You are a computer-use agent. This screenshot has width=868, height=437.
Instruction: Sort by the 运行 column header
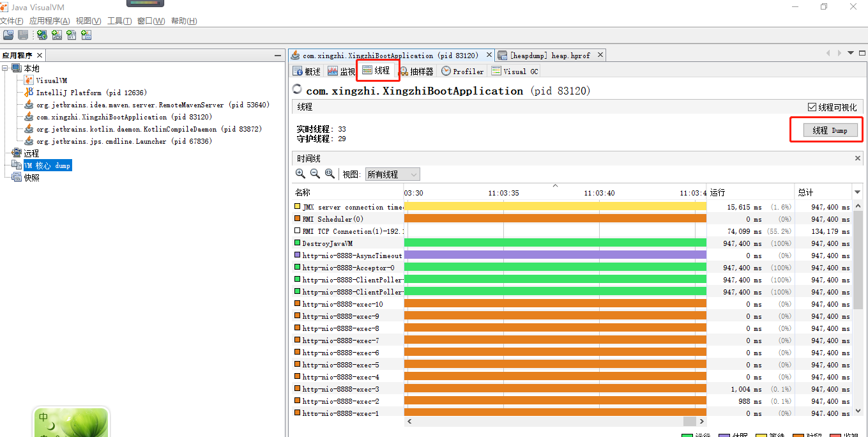(x=750, y=192)
